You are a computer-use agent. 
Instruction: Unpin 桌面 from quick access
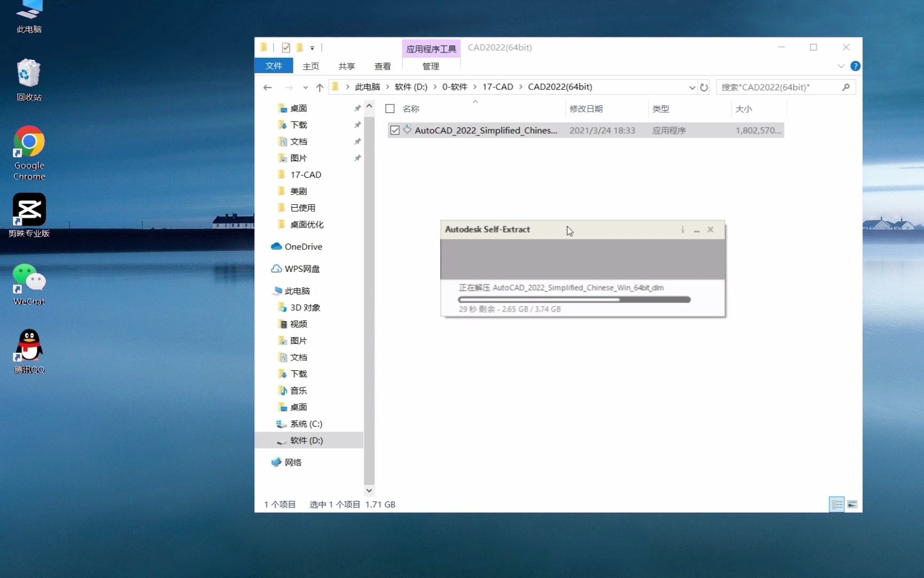[x=357, y=108]
